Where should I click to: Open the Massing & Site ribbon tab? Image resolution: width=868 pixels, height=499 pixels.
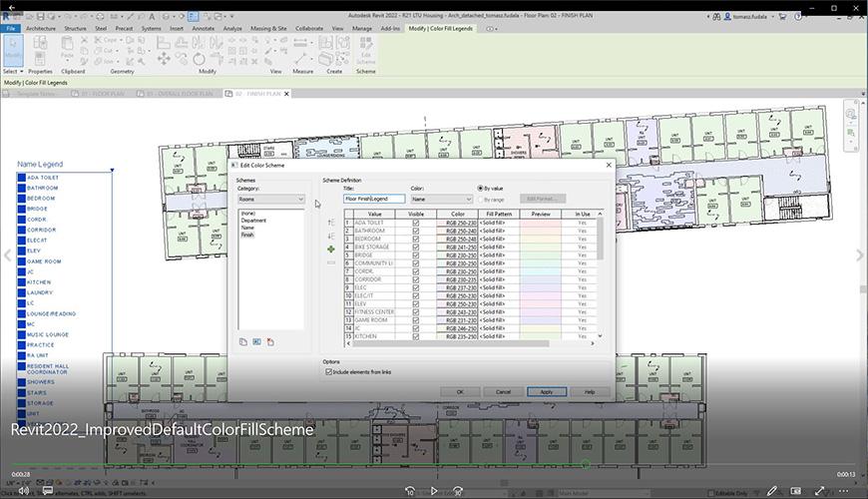tap(268, 28)
